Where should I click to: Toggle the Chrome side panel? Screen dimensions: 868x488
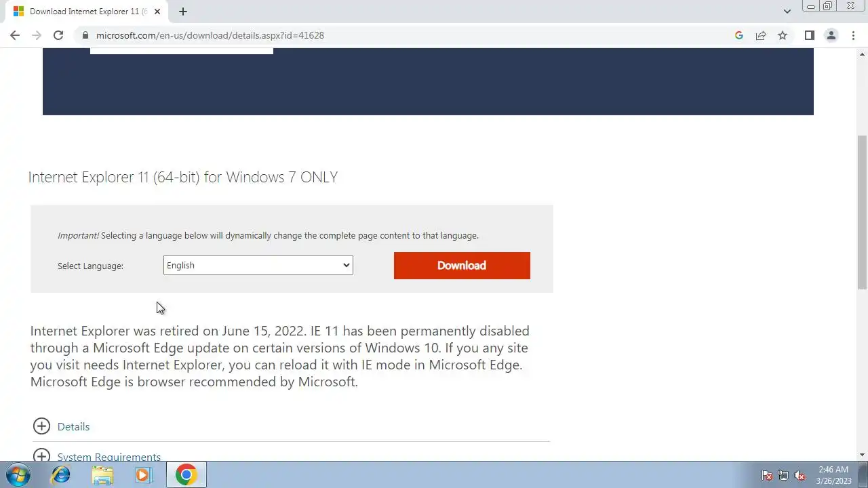click(809, 35)
